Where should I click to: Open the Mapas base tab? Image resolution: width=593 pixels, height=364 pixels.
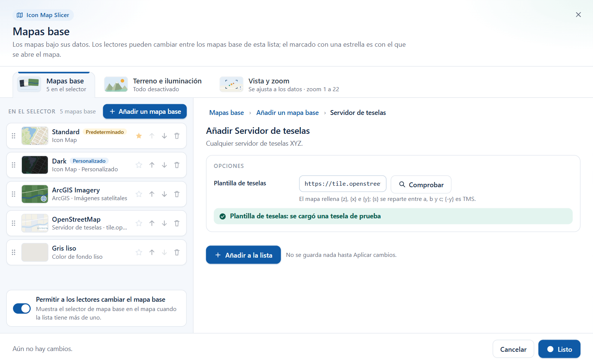54,85
